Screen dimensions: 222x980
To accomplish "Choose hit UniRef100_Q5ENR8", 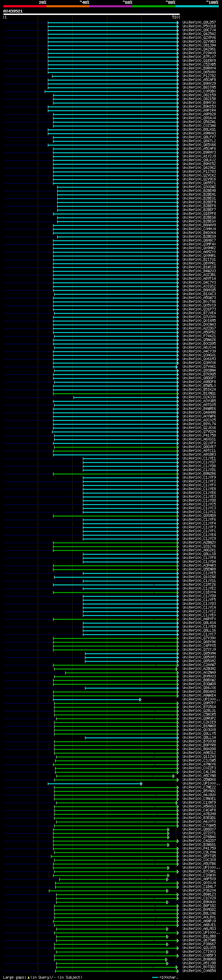I will (199, 569).
